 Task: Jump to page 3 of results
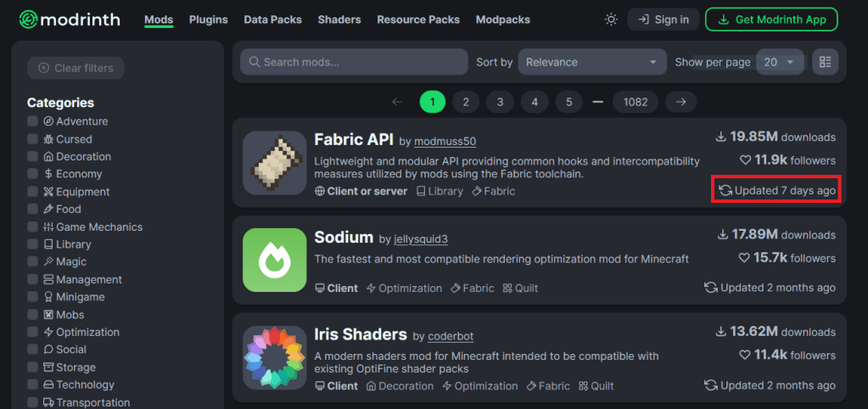500,102
